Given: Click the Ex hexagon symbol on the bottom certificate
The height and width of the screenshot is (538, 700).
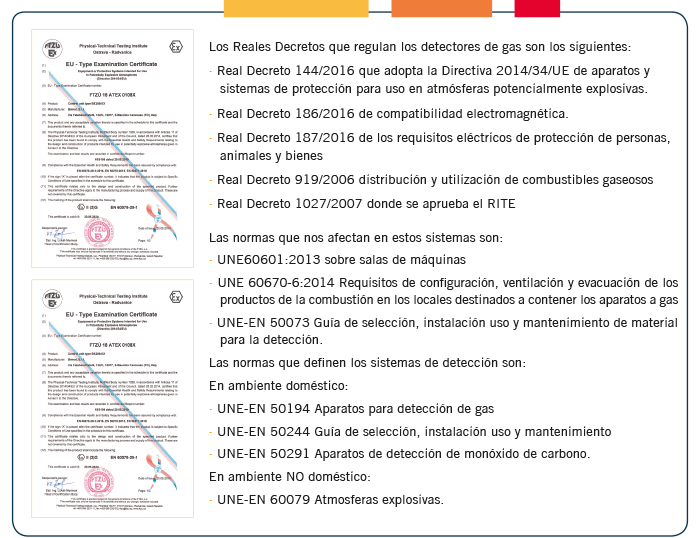Looking at the screenshot, I should pyautogui.click(x=176, y=298).
